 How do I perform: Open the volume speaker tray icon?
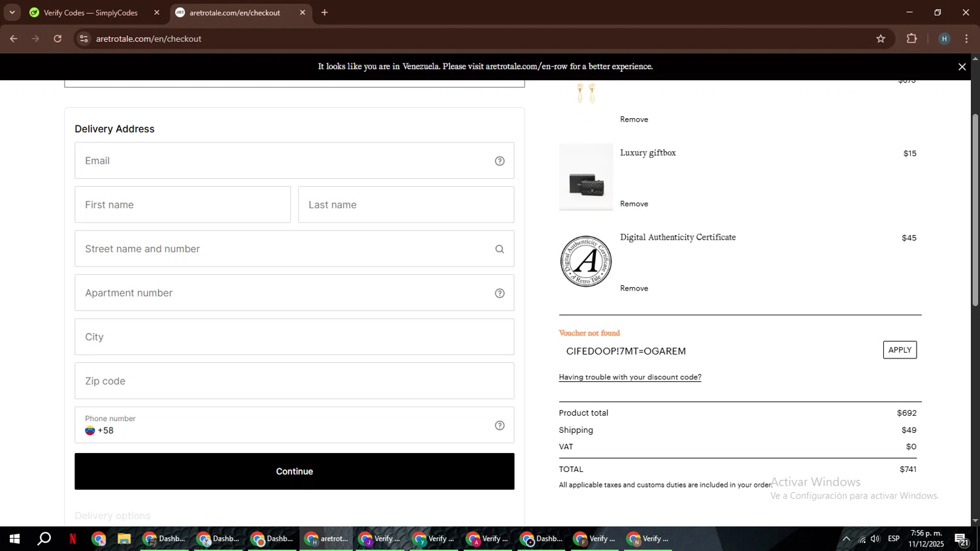coord(875,539)
